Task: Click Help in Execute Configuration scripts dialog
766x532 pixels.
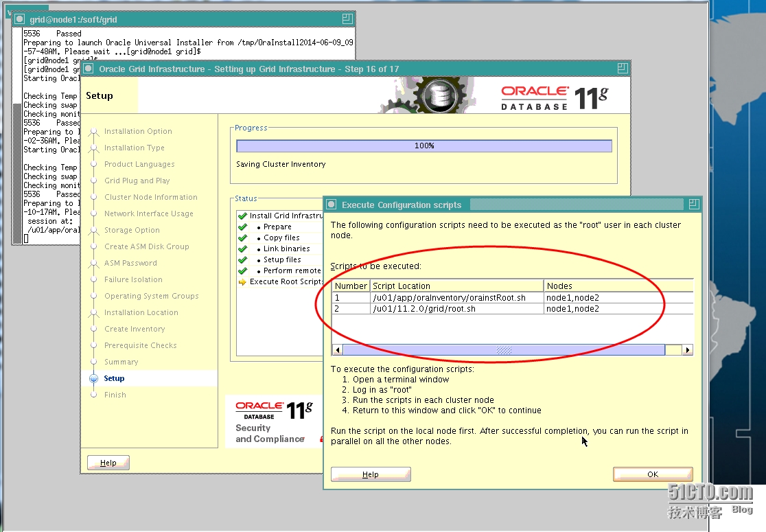Action: (x=370, y=474)
